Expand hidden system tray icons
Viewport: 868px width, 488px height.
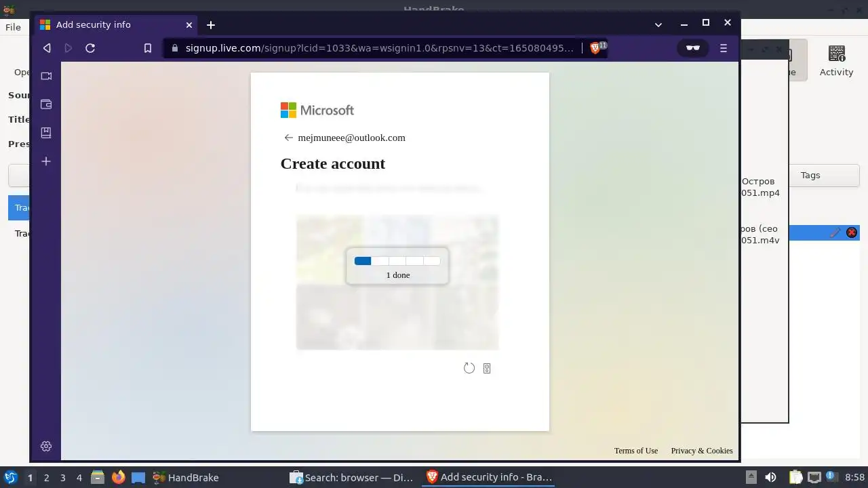click(751, 477)
